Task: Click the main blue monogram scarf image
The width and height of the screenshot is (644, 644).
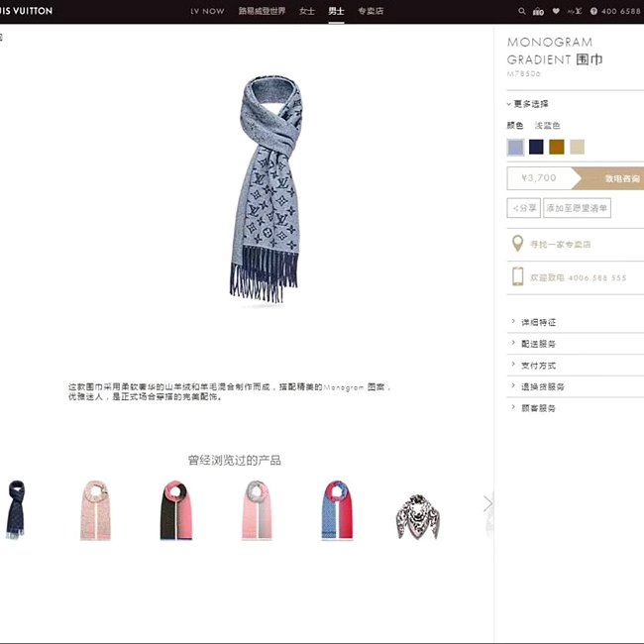Action: pyautogui.click(x=267, y=189)
